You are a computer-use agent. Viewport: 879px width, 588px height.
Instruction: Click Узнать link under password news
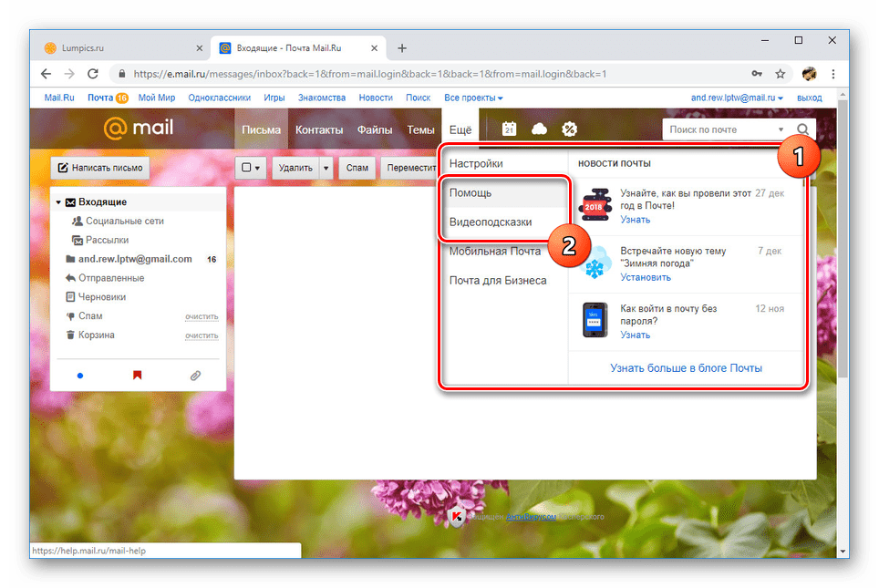(x=636, y=335)
